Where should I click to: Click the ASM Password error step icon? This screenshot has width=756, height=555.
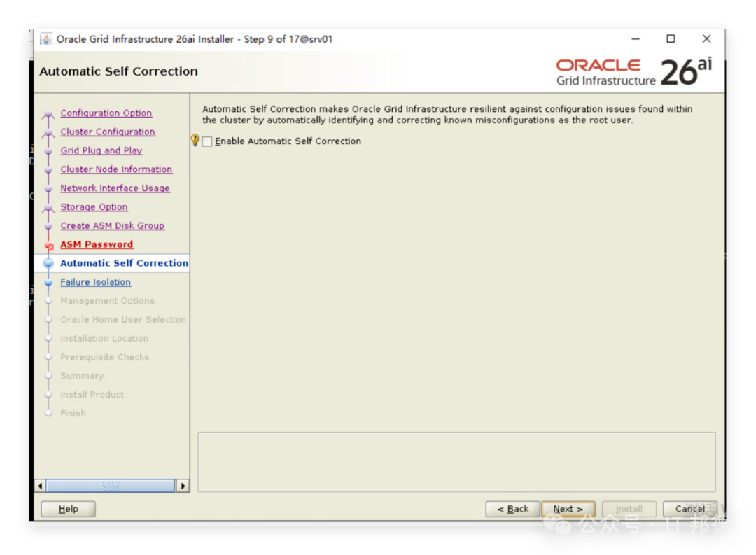(49, 246)
